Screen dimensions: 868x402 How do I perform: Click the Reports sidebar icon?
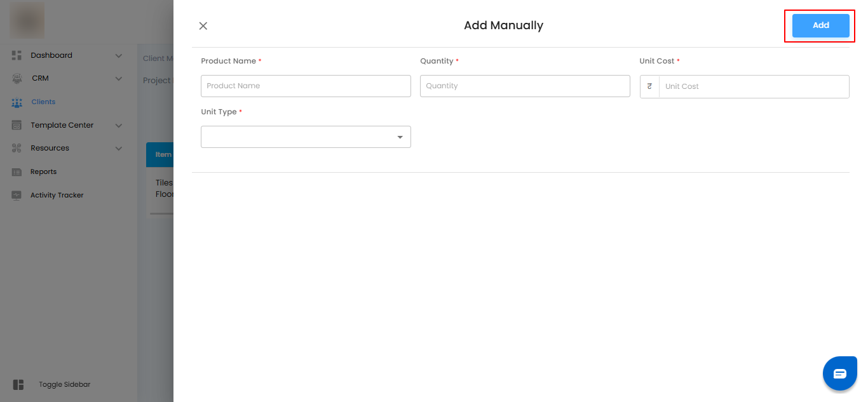17,172
